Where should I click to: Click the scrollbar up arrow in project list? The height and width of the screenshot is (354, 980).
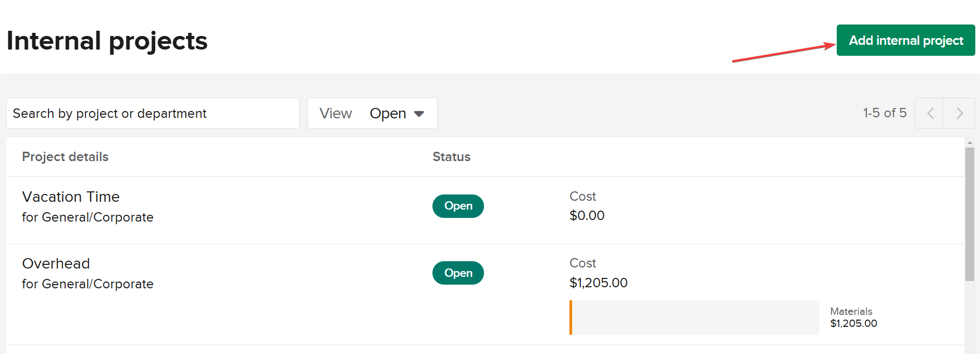point(970,142)
